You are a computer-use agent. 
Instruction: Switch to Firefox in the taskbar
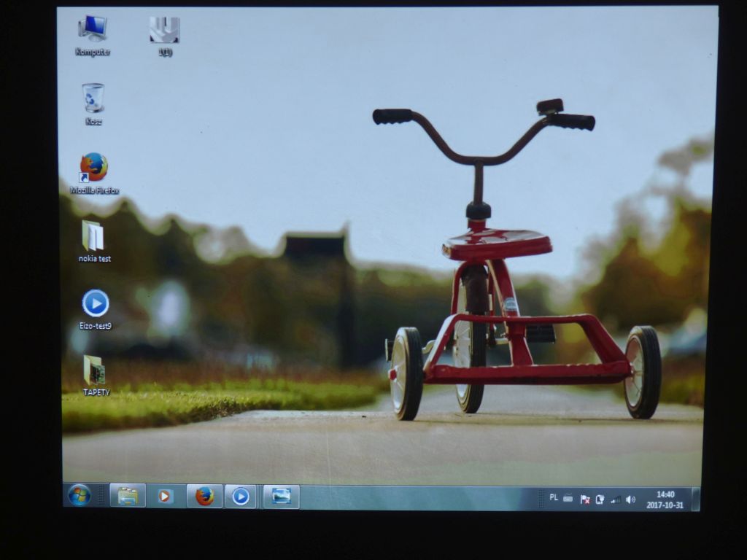204,496
